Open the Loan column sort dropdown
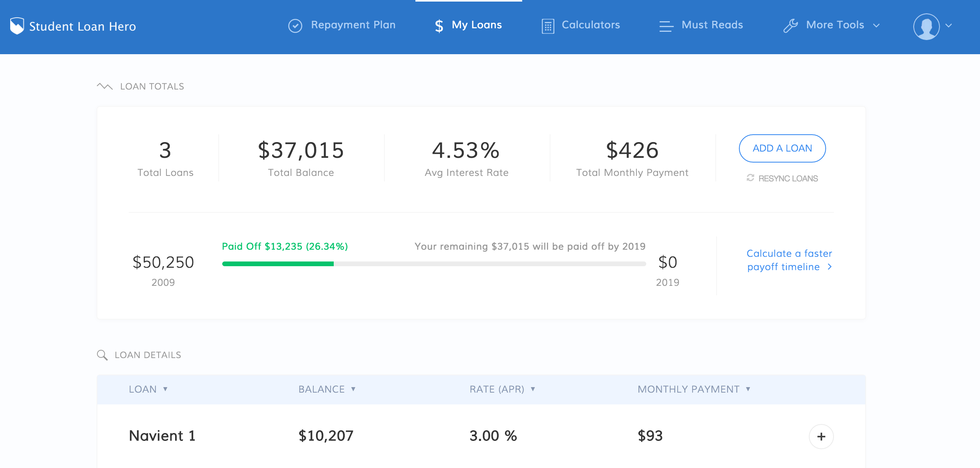The image size is (980, 468). click(x=166, y=389)
